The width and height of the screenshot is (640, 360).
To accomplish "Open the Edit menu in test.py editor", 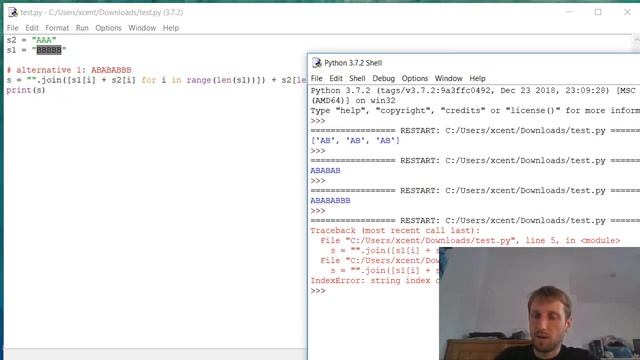I will (x=32, y=28).
